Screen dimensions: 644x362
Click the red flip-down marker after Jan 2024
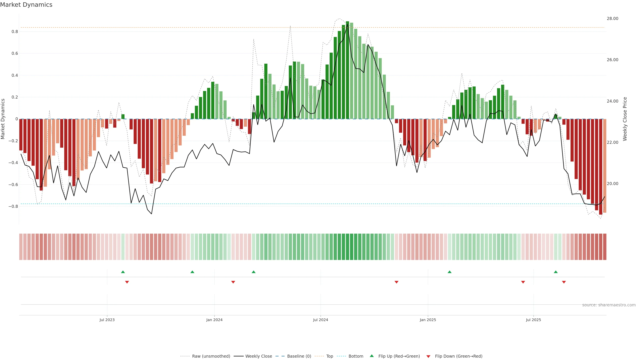pos(233,282)
